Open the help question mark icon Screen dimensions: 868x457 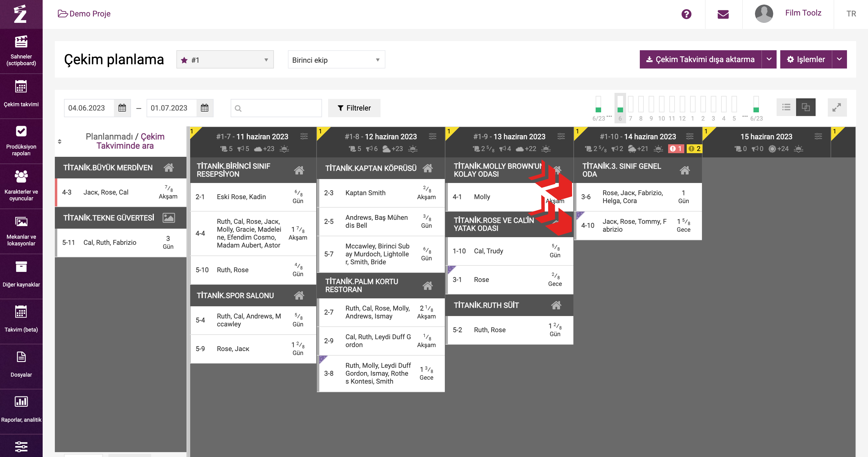point(686,14)
